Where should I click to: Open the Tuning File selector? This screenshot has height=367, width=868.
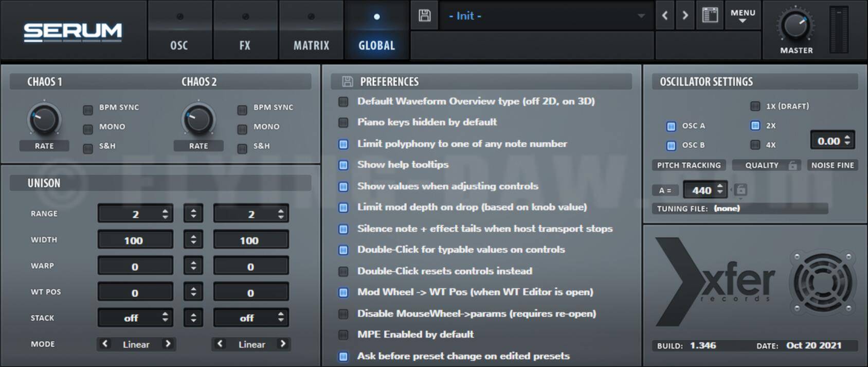(x=740, y=208)
